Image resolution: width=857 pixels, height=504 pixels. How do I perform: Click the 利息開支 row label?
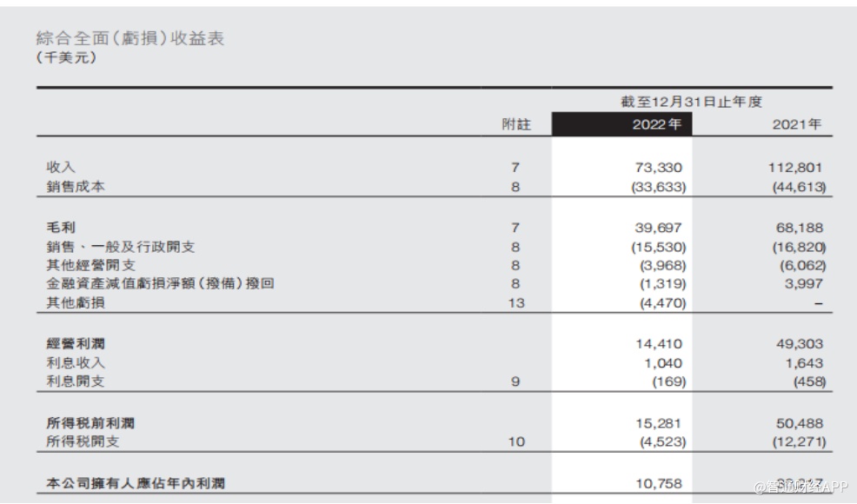coord(76,381)
